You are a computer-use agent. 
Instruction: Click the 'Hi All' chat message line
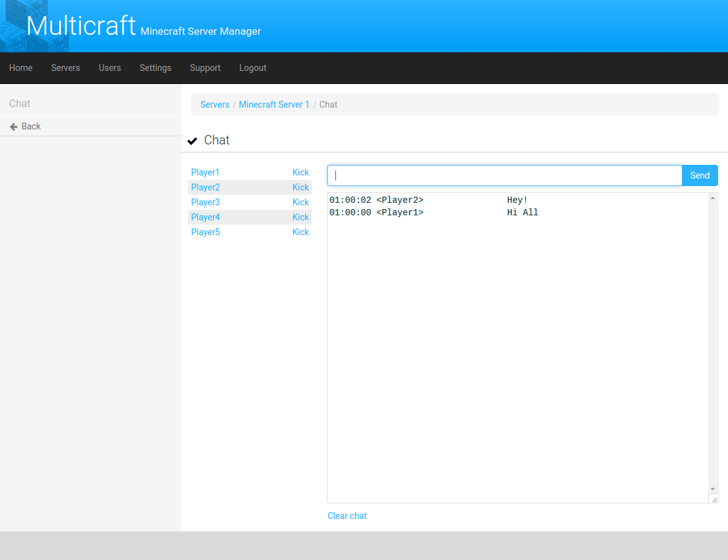tap(434, 212)
